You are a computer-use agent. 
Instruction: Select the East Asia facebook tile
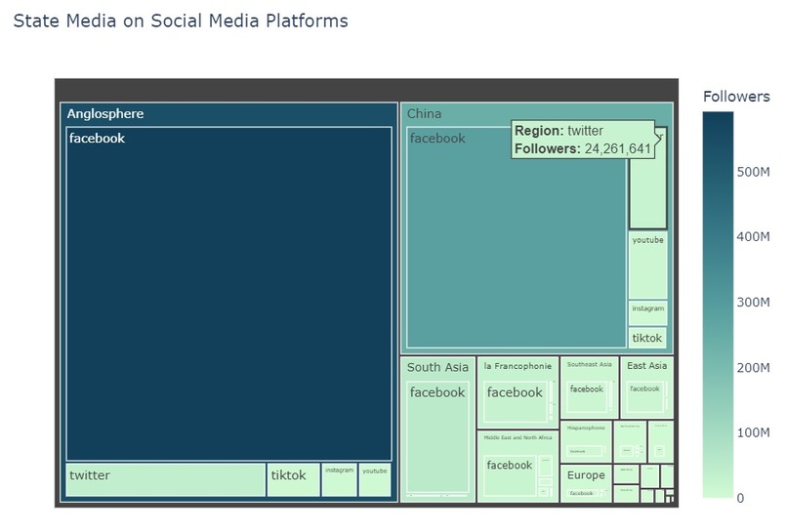645,397
